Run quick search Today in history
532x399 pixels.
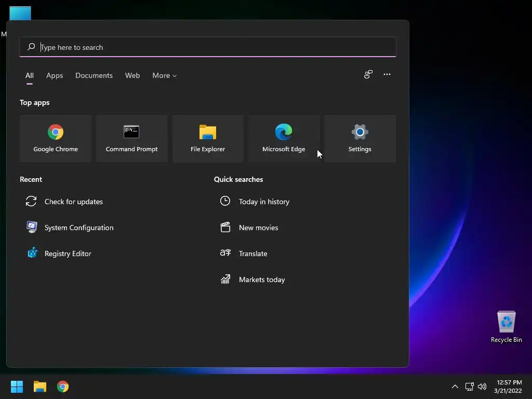[x=255, y=202]
